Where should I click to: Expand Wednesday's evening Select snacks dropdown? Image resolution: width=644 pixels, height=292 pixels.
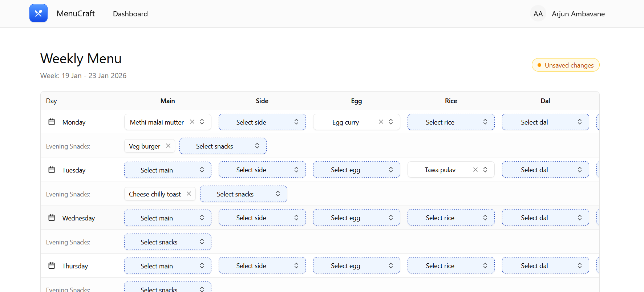point(167,242)
